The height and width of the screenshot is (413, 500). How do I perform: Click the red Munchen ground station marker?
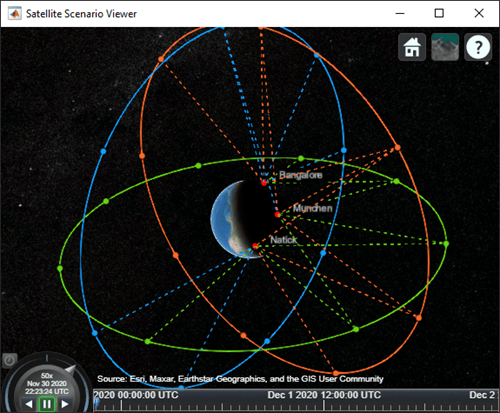click(x=278, y=215)
